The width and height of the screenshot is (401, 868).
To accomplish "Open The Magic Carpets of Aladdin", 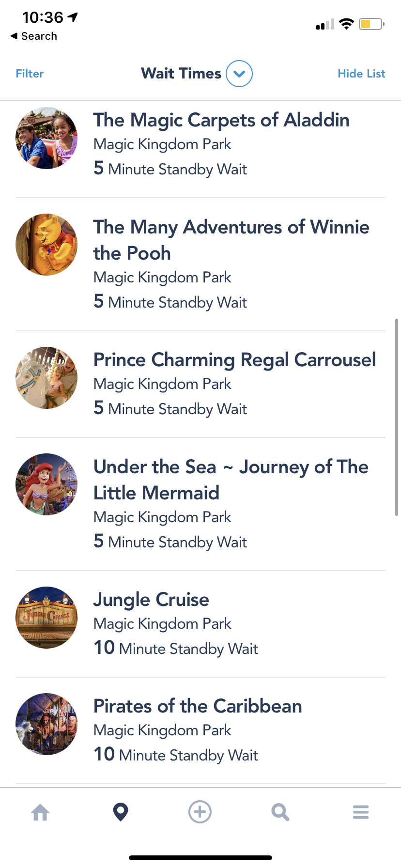I will (x=221, y=120).
